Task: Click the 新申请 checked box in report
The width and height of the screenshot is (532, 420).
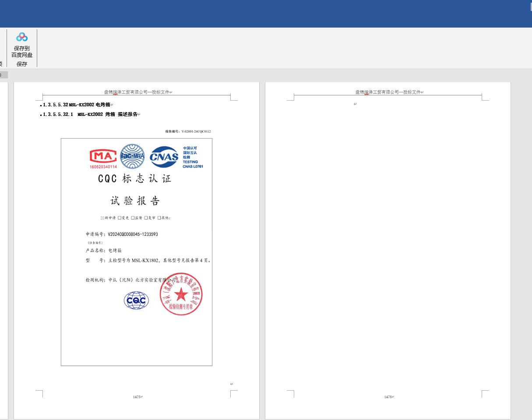Action: point(102,218)
